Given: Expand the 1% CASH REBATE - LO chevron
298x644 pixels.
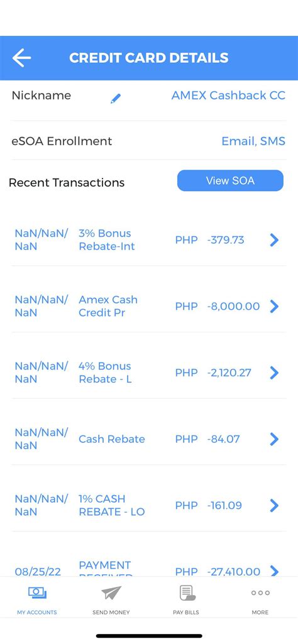Looking at the screenshot, I should 274,505.
